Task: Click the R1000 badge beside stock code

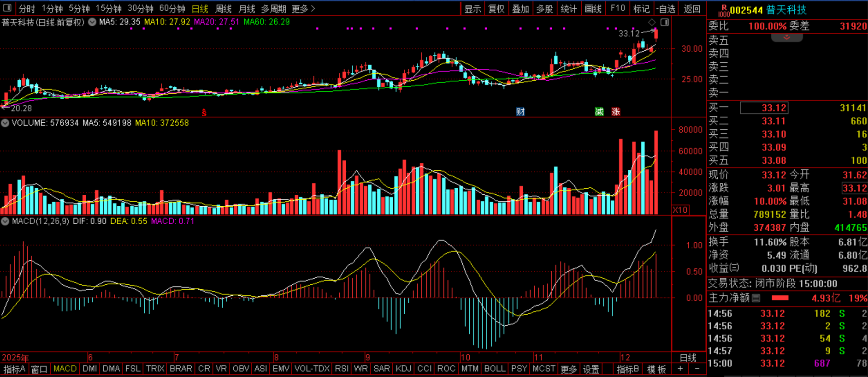Action: point(724,11)
